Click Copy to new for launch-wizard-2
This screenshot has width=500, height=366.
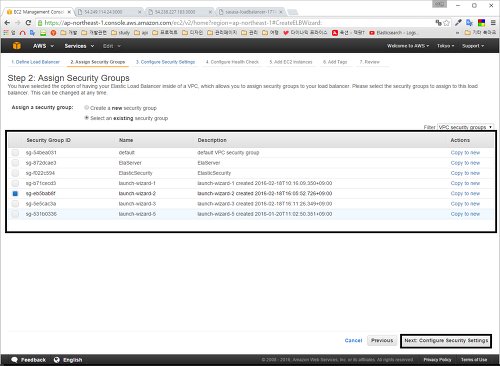click(x=465, y=193)
